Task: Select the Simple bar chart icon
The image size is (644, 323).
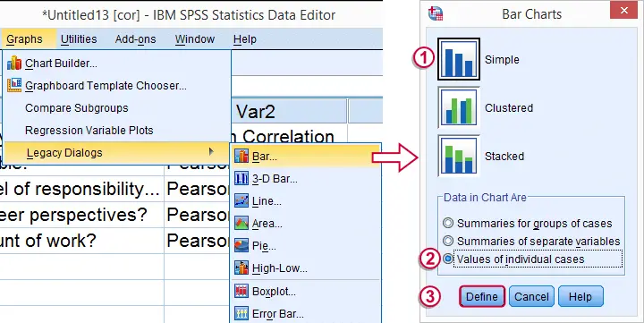Action: 458,59
